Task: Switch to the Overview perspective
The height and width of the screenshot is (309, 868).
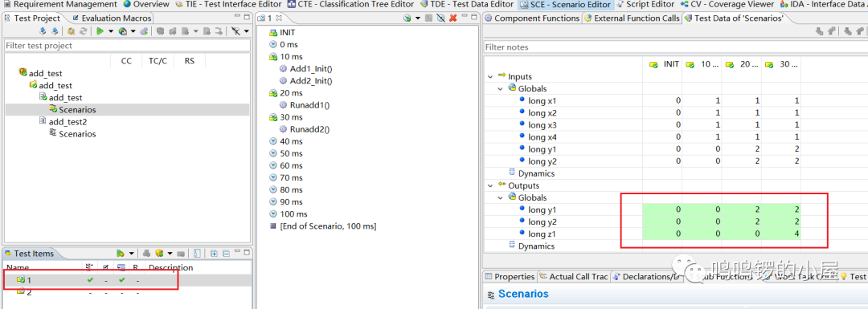Action: click(x=146, y=5)
